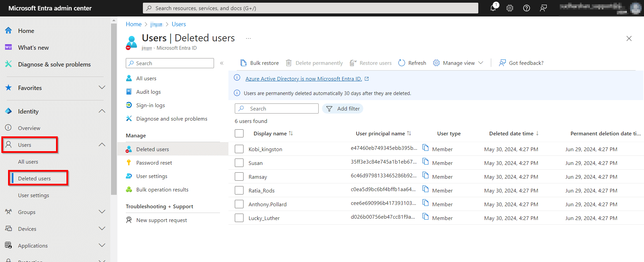
Task: Click the Add filter button
Action: [x=343, y=108]
